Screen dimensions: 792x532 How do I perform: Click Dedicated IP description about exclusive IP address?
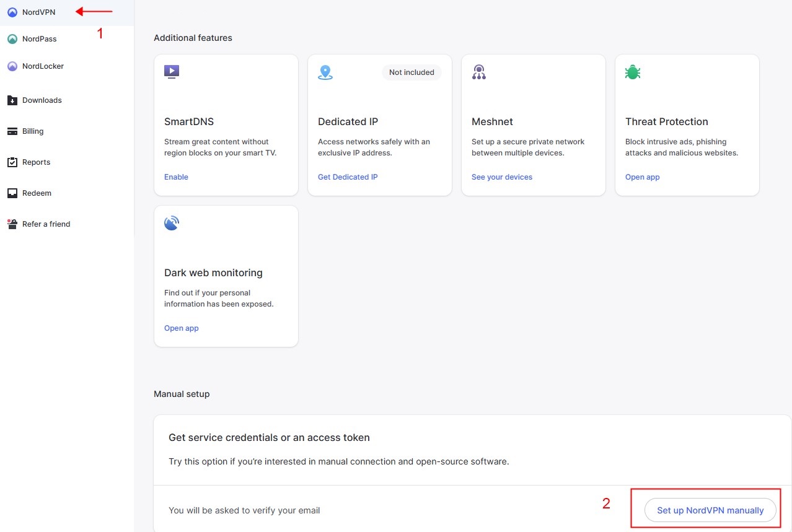point(374,147)
